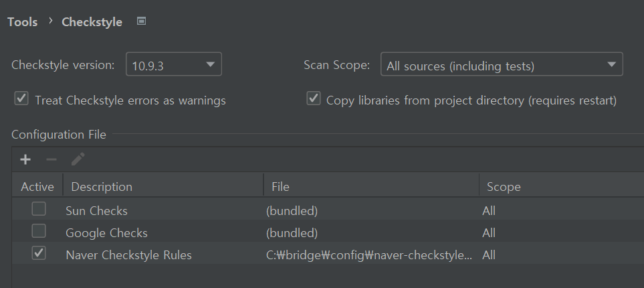This screenshot has height=288, width=644.
Task: Click the Scope column header
Action: pyautogui.click(x=562, y=186)
